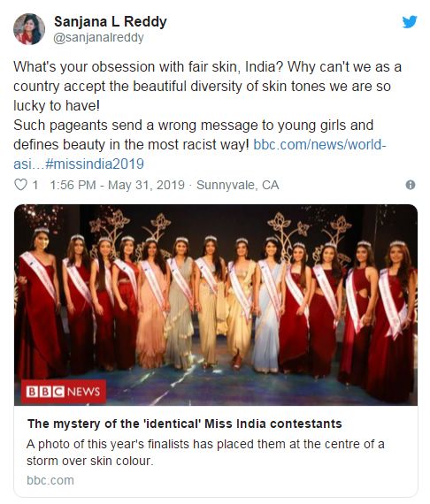Image resolution: width=430 pixels, height=504 pixels.
Task: Click the Sunnyvale, CA location
Action: [238, 185]
